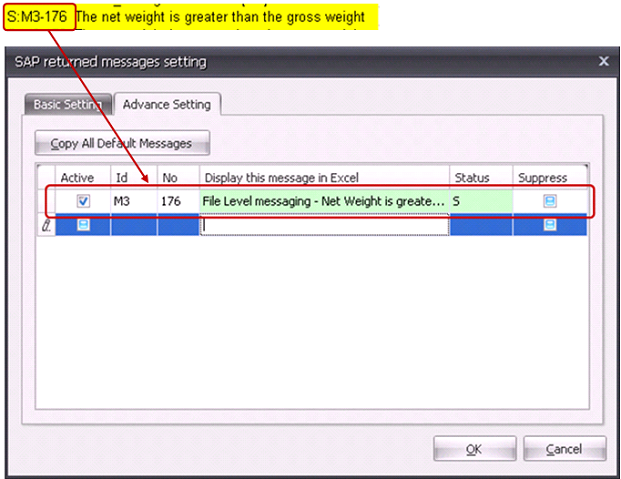The width and height of the screenshot is (621, 479).
Task: Click the File Level messaging text cell
Action: click(324, 201)
